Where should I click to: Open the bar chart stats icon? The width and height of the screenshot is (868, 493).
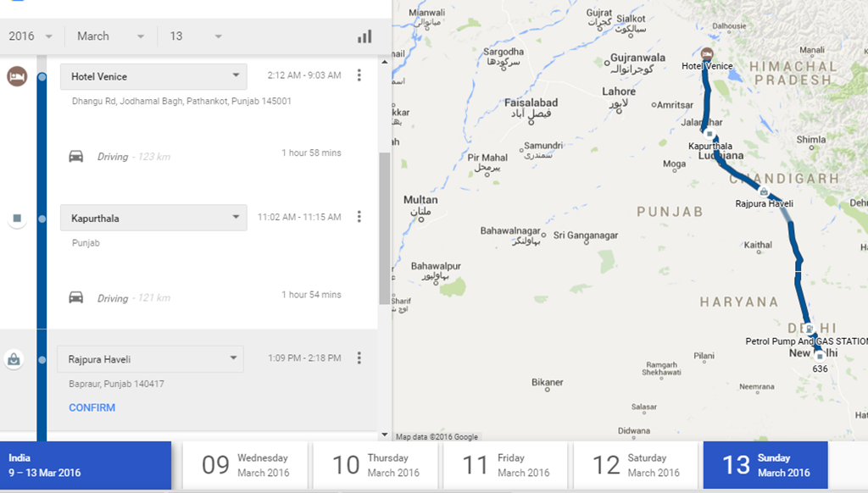point(364,36)
